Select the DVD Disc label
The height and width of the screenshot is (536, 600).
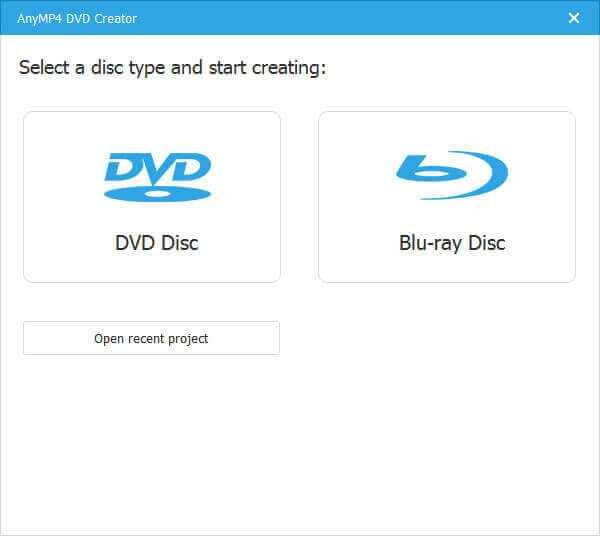click(x=157, y=243)
